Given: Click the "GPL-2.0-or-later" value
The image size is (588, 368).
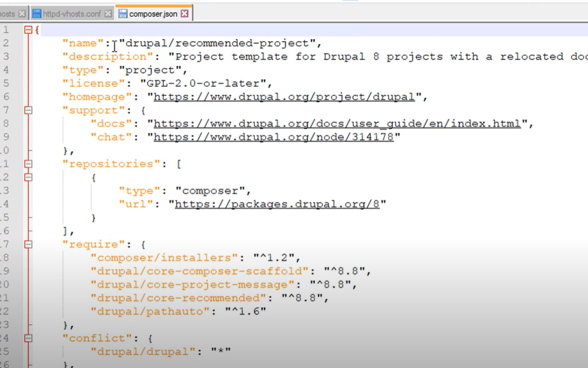Looking at the screenshot, I should click(x=203, y=83).
